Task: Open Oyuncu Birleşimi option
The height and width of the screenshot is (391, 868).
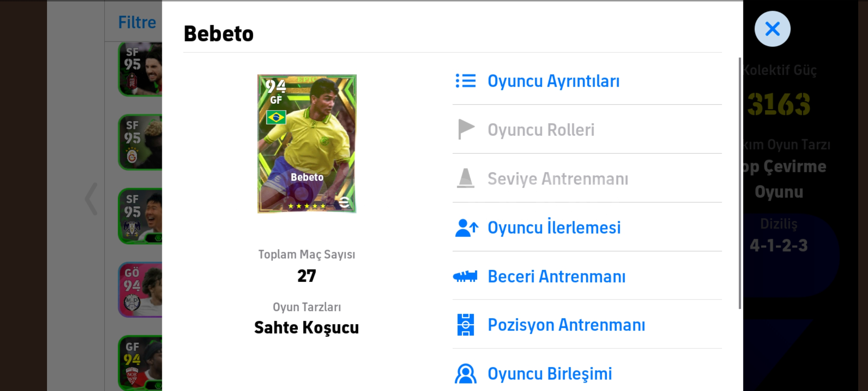Action: (550, 374)
